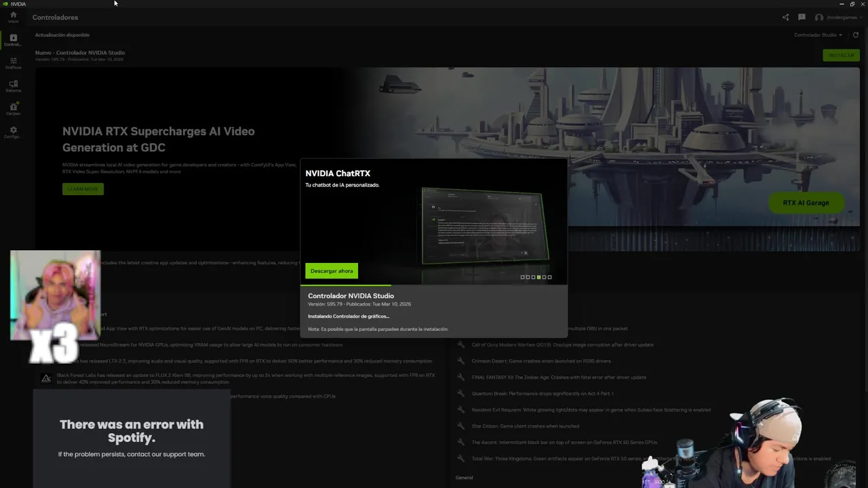Click wrench icon beside The Ascent issue
Screen dimensions: 868x488
coord(461,442)
